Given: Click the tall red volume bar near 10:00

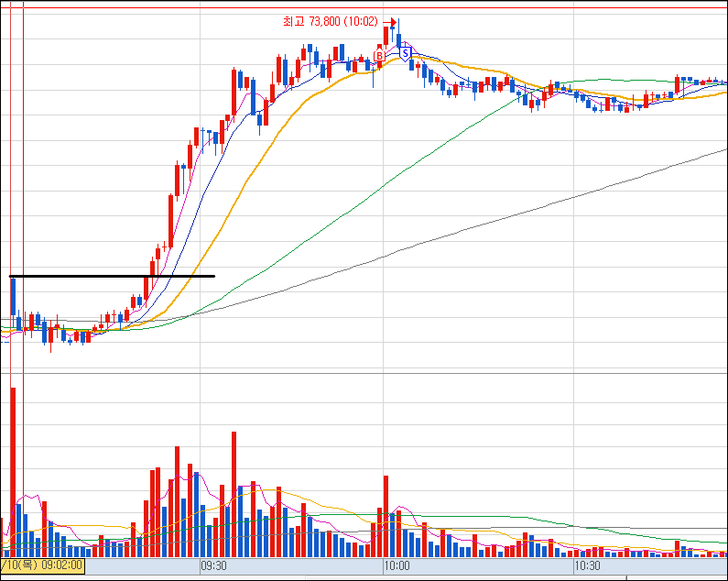Looking at the screenshot, I should point(386,516).
